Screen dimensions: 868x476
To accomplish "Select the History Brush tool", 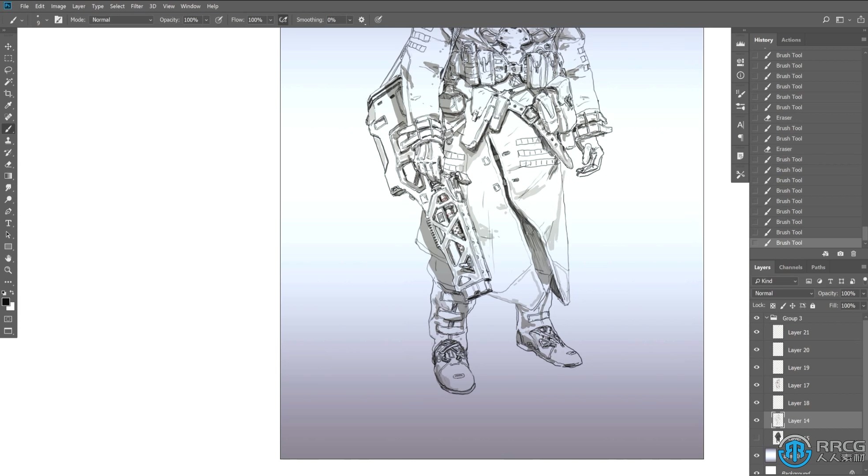I will 8,152.
